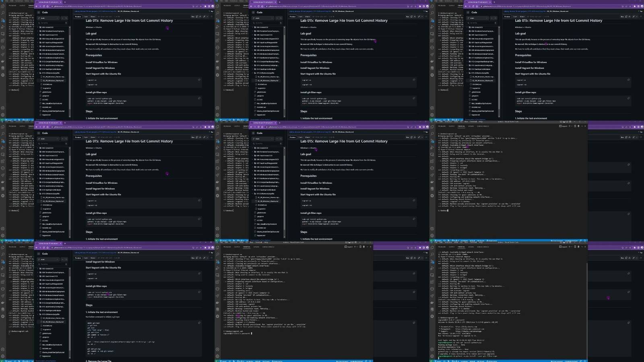The image size is (644, 362).
Task: Collapse the 015 folder in Remove Large File frame
Action: coord(38,314)
